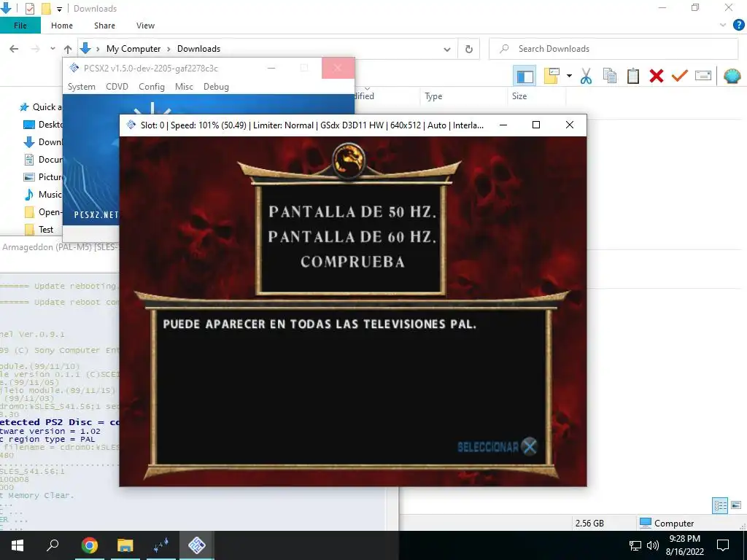This screenshot has height=560, width=747.
Task: Click the Rename icon in Explorer toolbar
Action: point(703,76)
